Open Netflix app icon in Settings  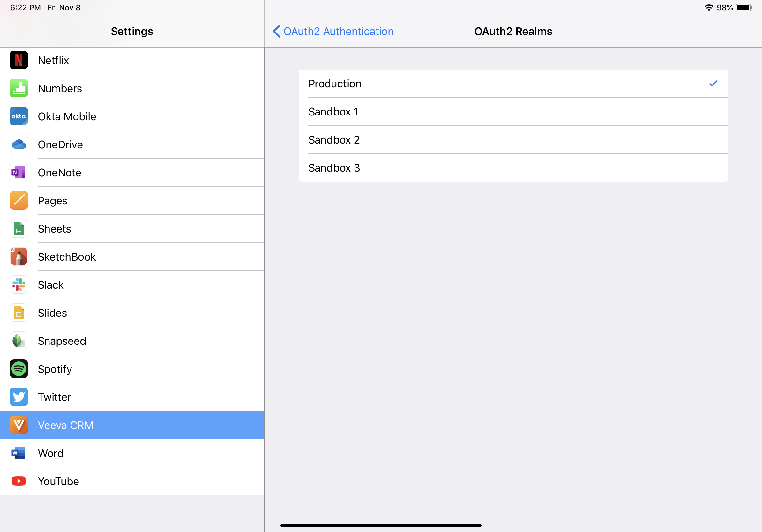[19, 60]
